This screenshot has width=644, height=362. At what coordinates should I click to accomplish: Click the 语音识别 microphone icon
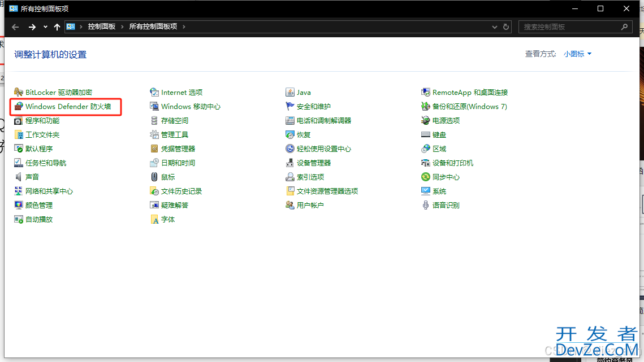point(426,205)
